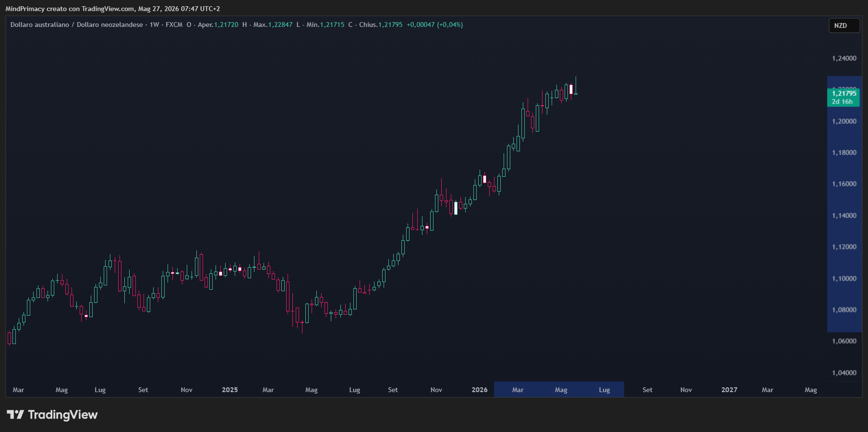This screenshot has height=432, width=868.
Task: Click the 1,10000 price axis label
Action: [844, 278]
